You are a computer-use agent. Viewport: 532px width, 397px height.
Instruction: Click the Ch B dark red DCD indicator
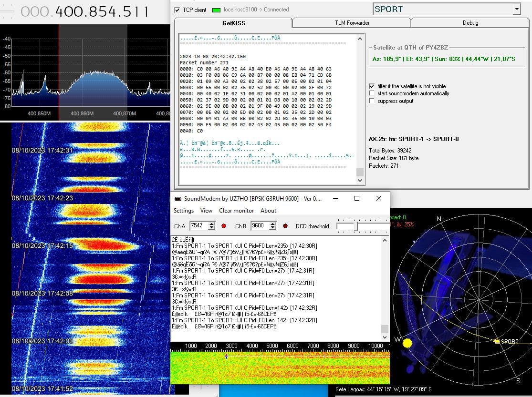[285, 226]
